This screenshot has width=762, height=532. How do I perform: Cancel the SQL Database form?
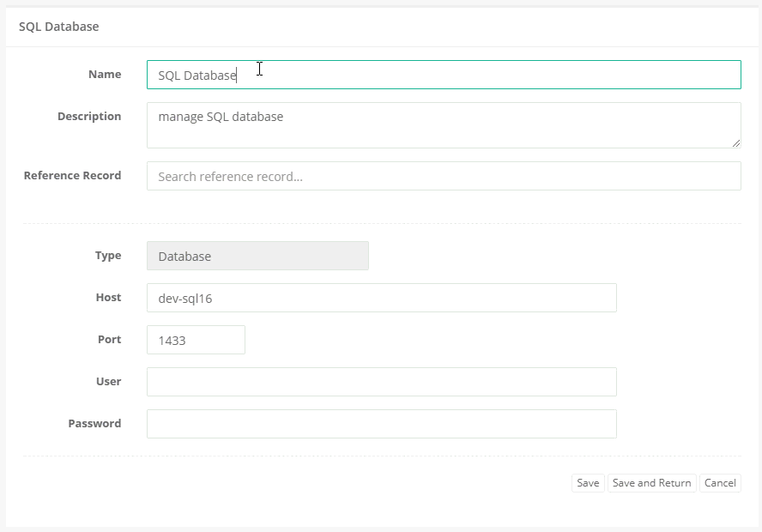pos(720,482)
